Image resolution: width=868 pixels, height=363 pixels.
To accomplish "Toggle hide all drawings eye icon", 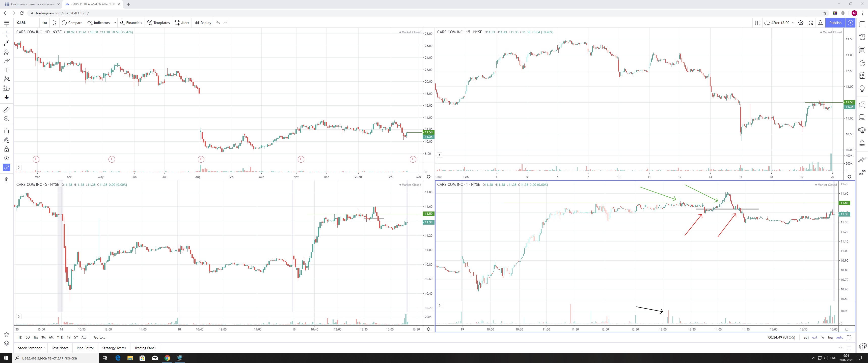I will (6, 158).
